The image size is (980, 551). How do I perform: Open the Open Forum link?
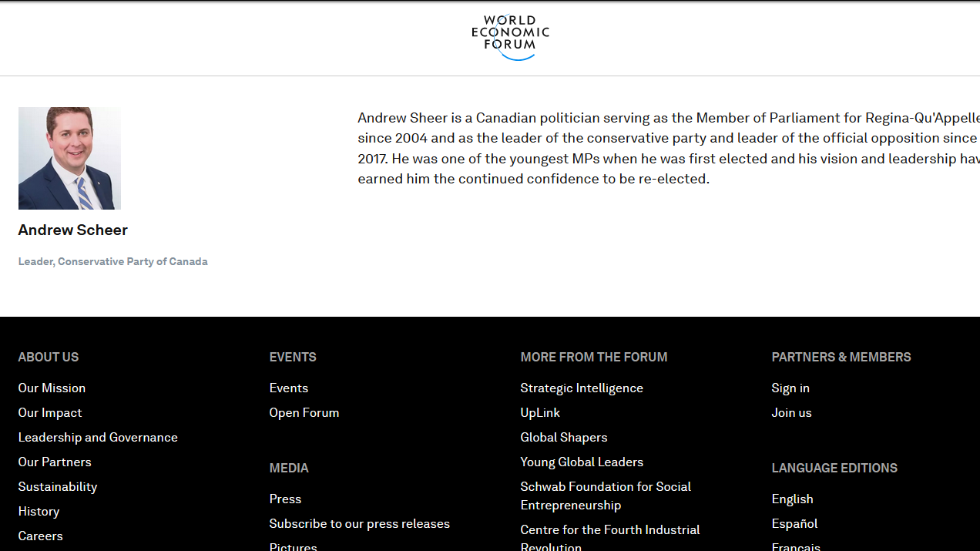coord(304,412)
